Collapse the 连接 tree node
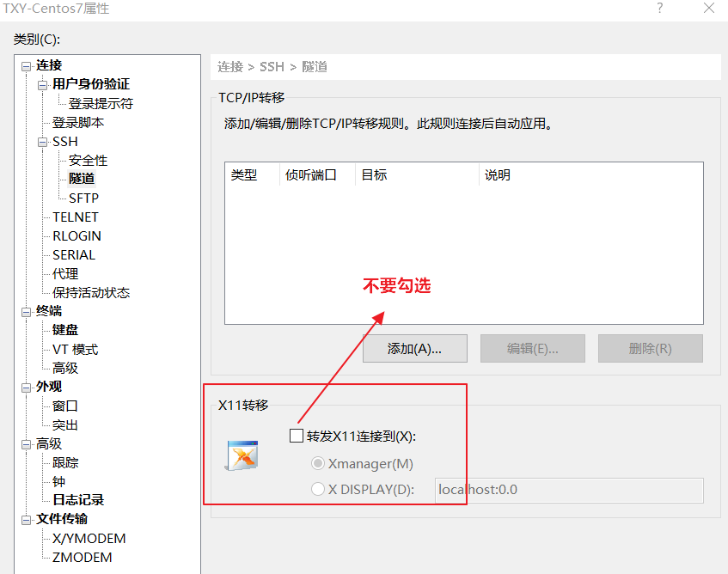728x574 pixels. click(x=26, y=66)
